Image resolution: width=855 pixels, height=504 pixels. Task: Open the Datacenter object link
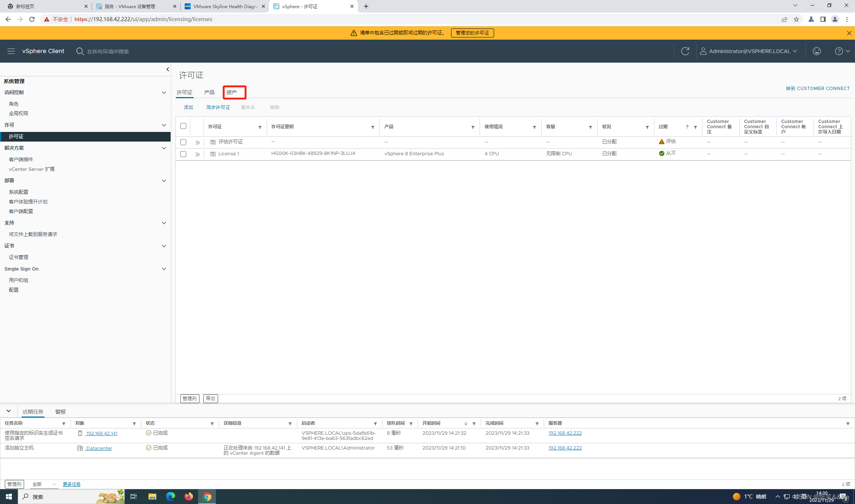point(99,448)
